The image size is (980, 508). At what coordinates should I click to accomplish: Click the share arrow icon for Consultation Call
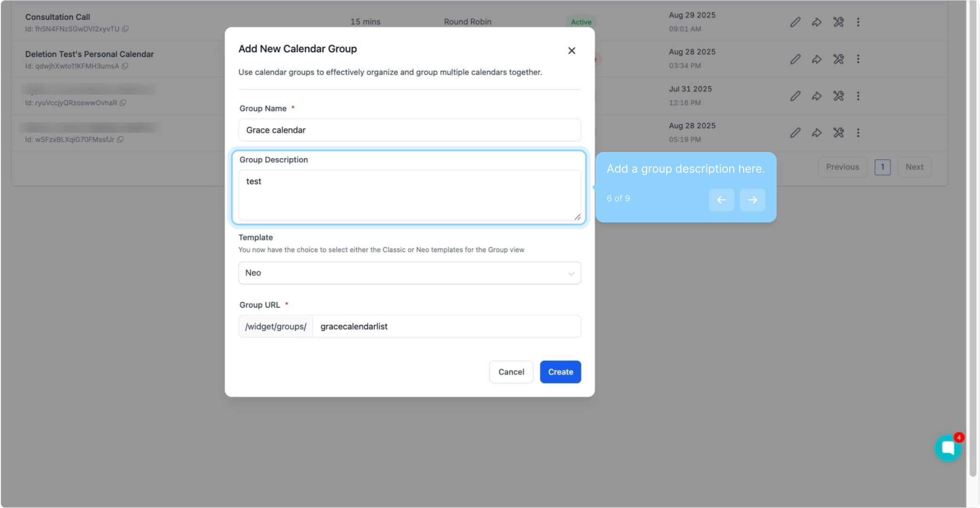coord(817,22)
